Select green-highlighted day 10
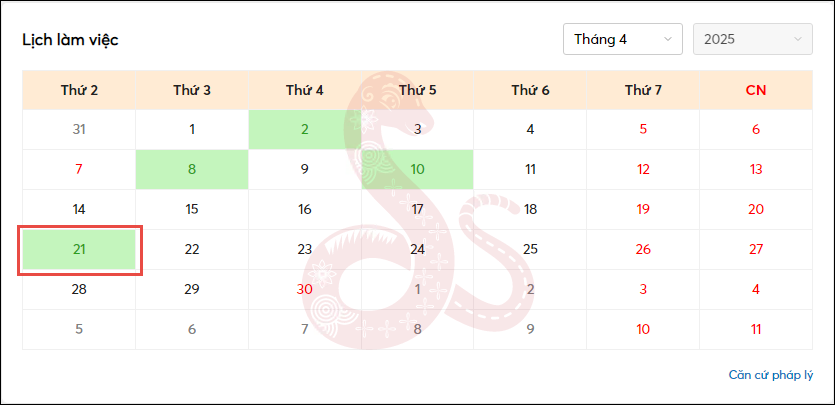The width and height of the screenshot is (835, 405). [x=418, y=169]
